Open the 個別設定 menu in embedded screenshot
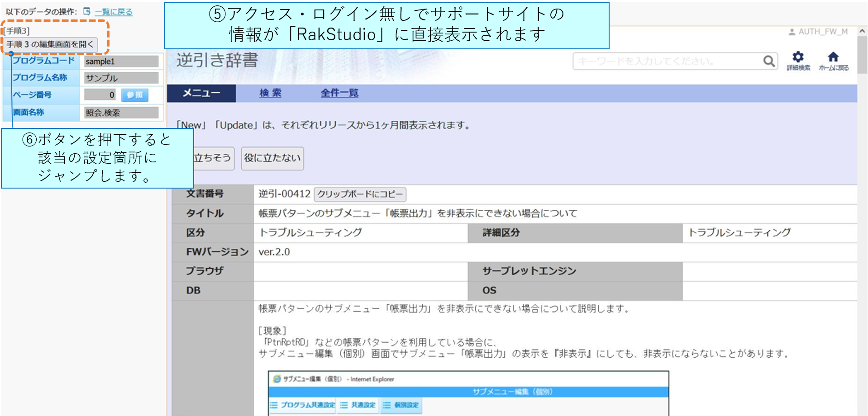The width and height of the screenshot is (868, 416). [401, 405]
